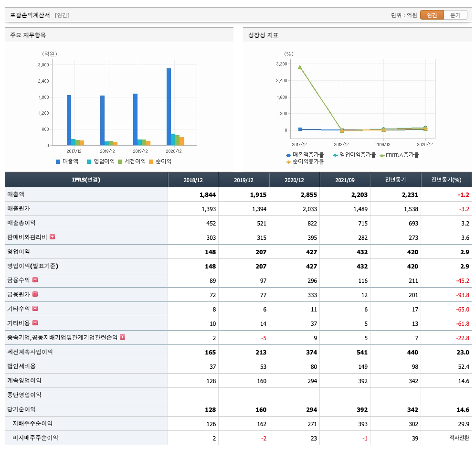Click the 매출액 전년동기(%) value -1.2
Image resolution: width=476 pixels, height=451 pixels.
pos(463,194)
